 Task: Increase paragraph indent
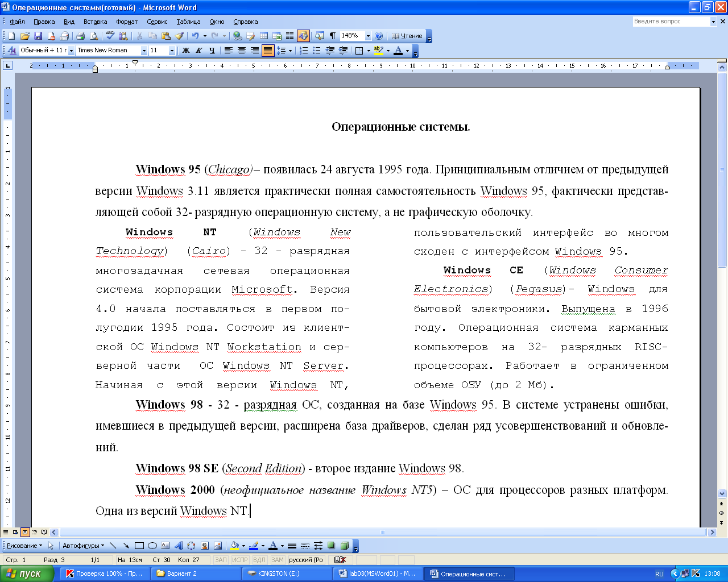[x=343, y=51]
